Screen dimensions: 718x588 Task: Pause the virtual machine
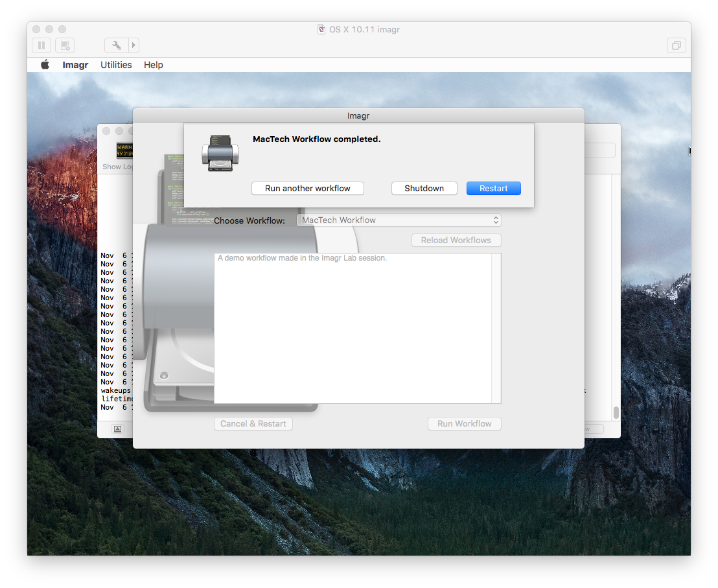point(41,45)
